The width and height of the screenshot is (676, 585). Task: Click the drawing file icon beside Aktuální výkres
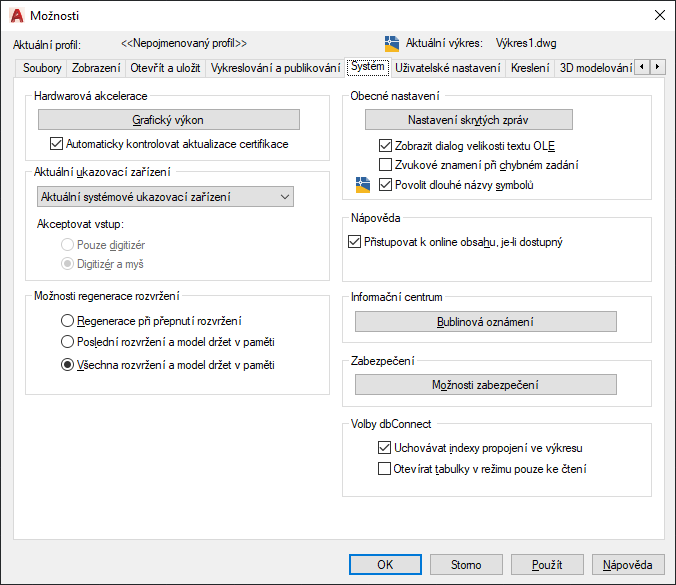click(x=392, y=43)
